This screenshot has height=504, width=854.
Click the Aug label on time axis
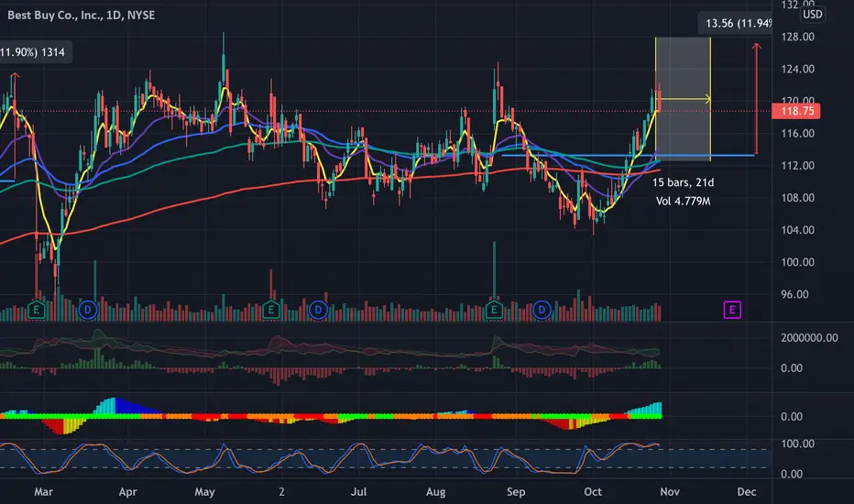click(436, 492)
